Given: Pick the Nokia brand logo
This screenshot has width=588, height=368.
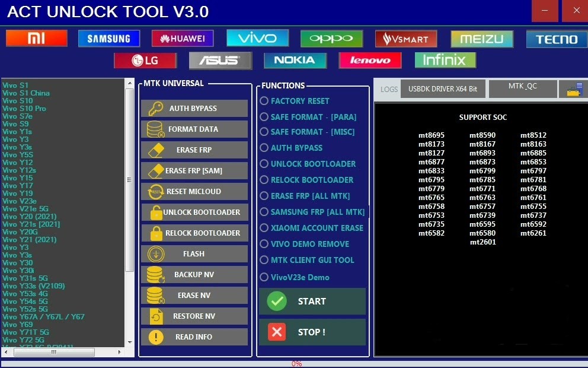Looking at the screenshot, I should (x=295, y=60).
